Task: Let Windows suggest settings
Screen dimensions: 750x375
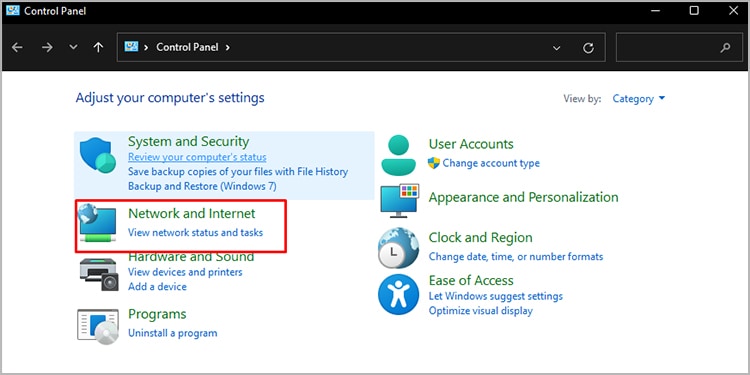Action: point(496,296)
